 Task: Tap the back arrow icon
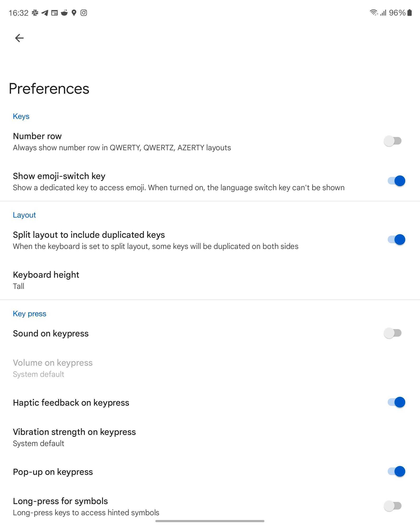[19, 38]
